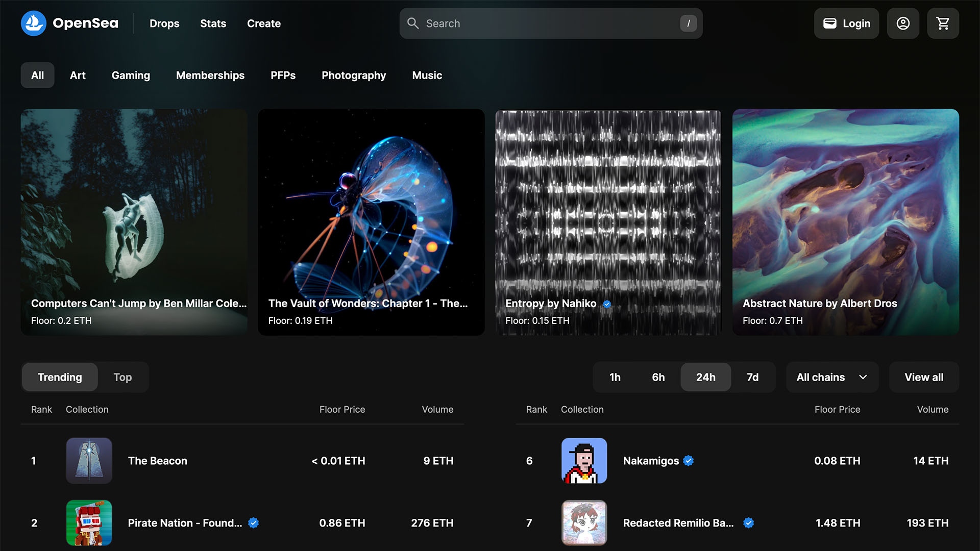Viewport: 980px width, 551px height.
Task: Click the slash shortcut key badge
Action: click(688, 23)
